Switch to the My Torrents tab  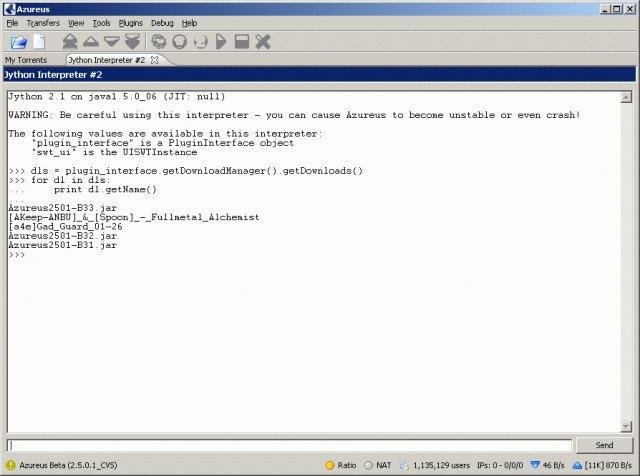(x=26, y=60)
